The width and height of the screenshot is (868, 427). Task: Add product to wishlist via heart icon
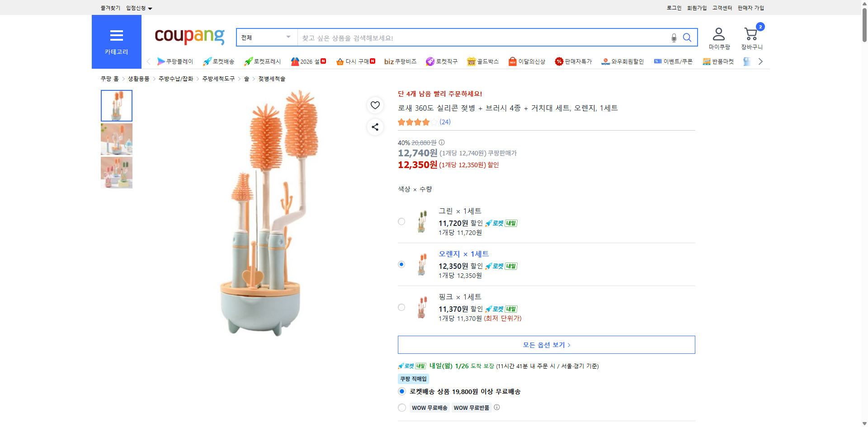click(375, 105)
